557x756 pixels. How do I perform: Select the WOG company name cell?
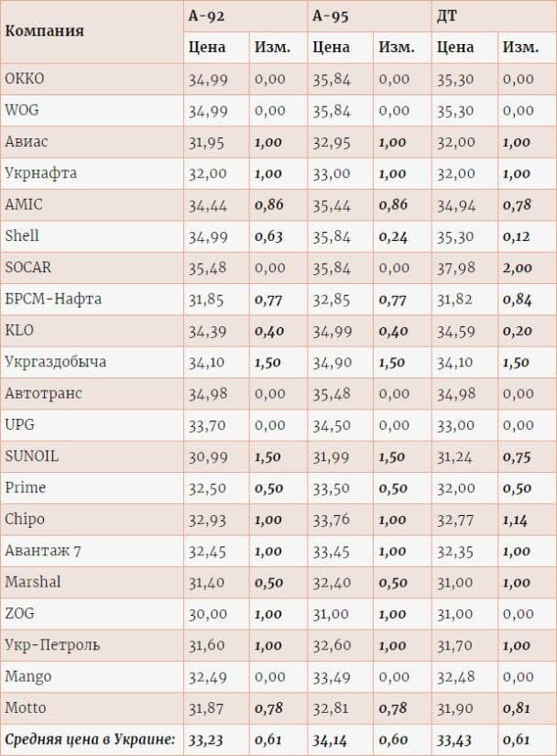23,110
